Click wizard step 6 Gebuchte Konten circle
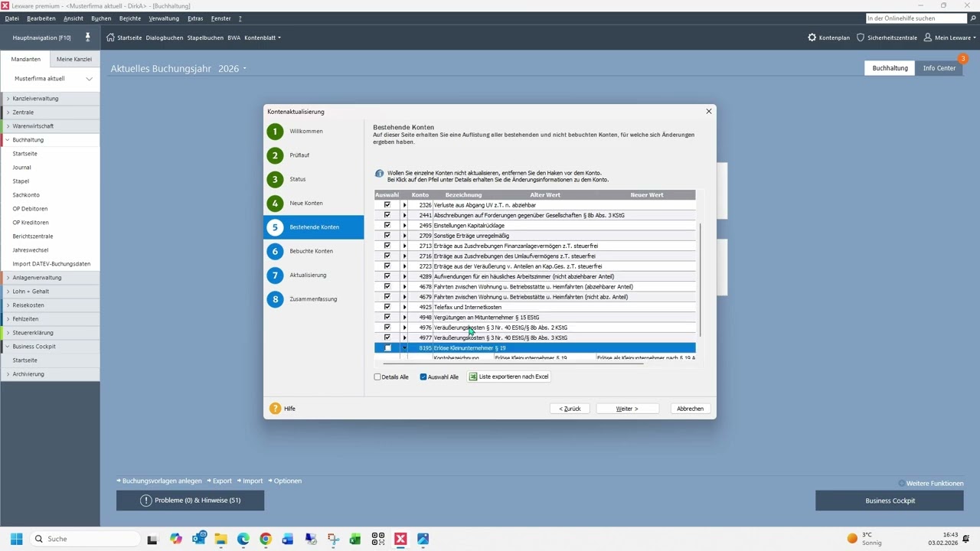The image size is (980, 551). point(276,251)
